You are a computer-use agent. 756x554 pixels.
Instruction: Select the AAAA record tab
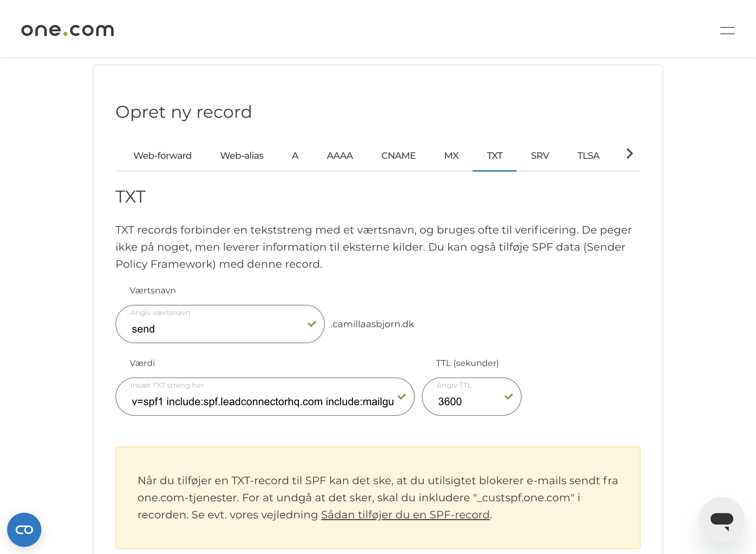340,156
